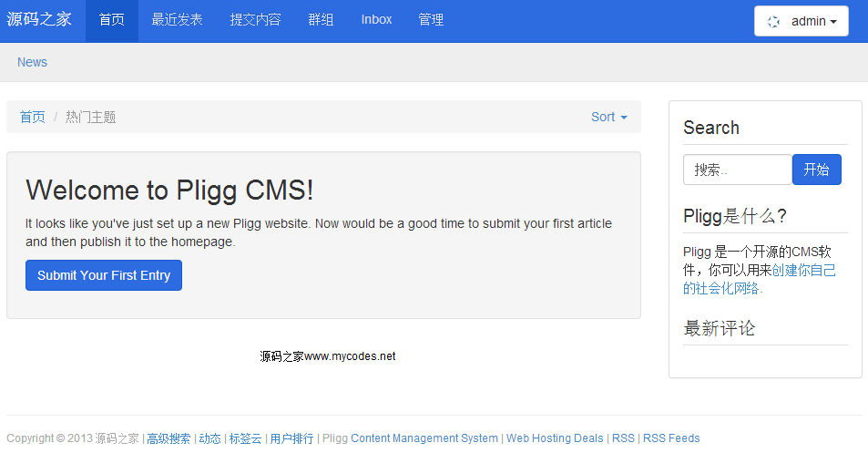Expand the Sort dropdown
This screenshot has height=453, width=868.
(609, 117)
